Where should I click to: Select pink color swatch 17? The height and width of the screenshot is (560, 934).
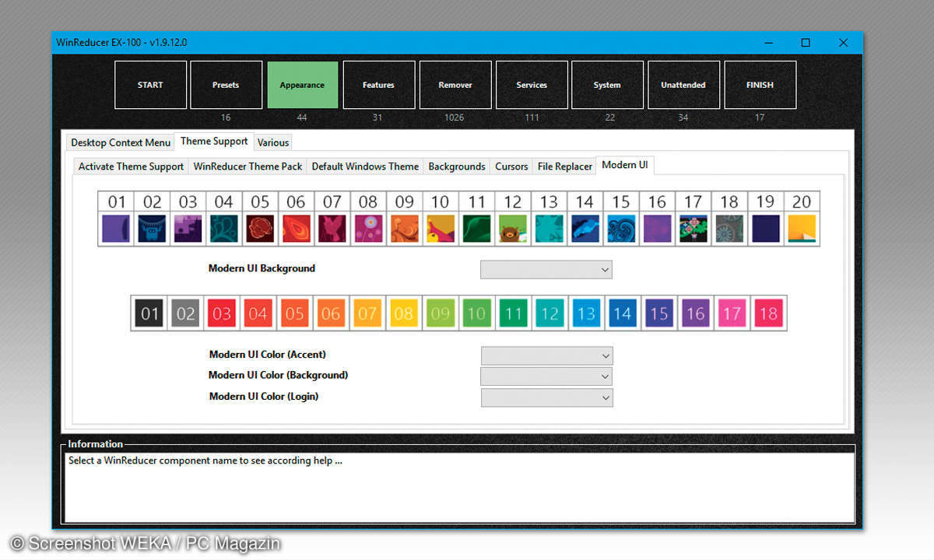tap(731, 313)
